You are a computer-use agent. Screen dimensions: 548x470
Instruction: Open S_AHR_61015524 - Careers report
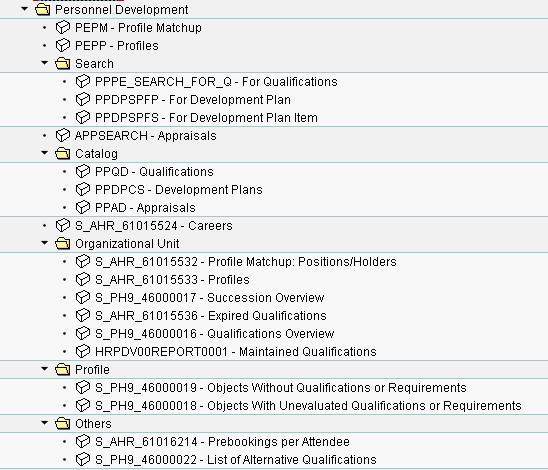coord(154,226)
